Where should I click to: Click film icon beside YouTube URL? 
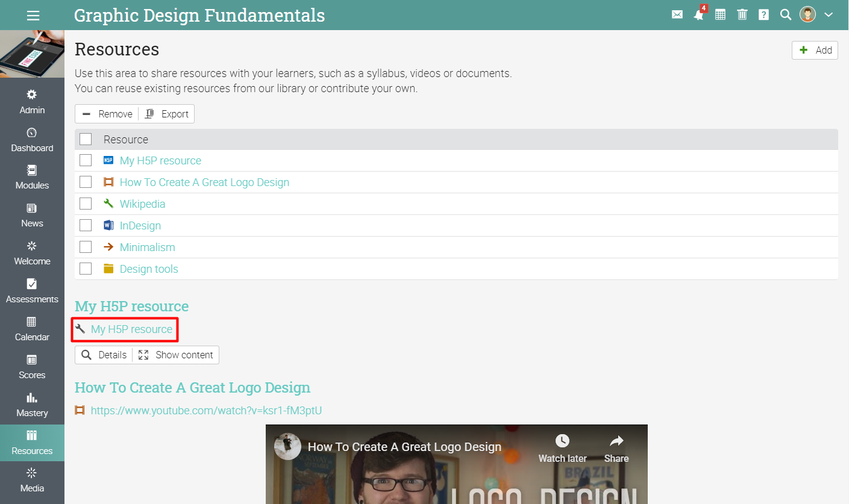(80, 411)
